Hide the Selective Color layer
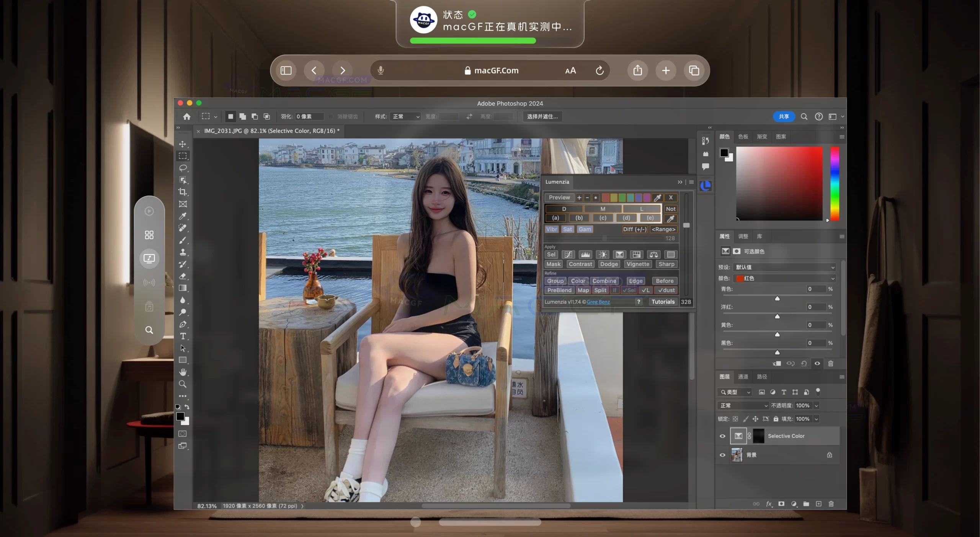The height and width of the screenshot is (537, 980). (x=722, y=436)
